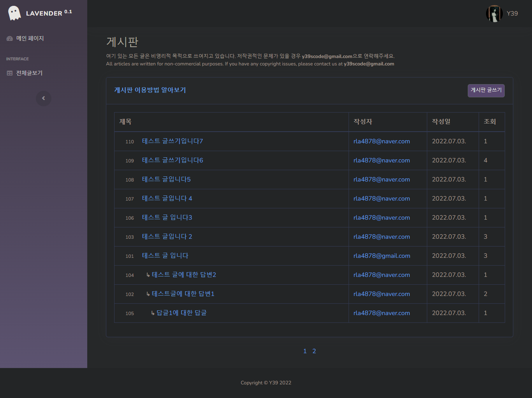Open post titled 테스트 글 입니다 (101)

coord(165,256)
